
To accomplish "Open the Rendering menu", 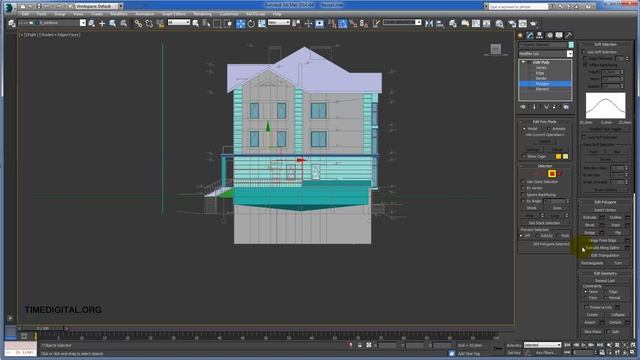I will pos(202,14).
